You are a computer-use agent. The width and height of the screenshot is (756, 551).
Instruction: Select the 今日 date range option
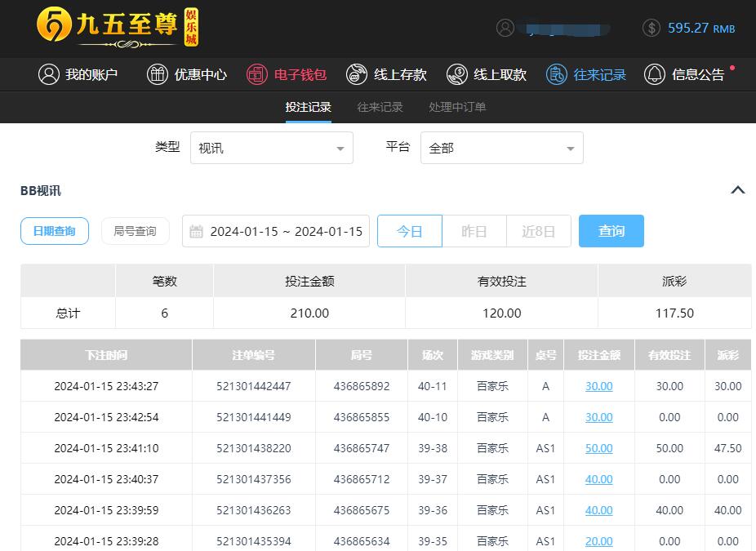[x=409, y=231]
